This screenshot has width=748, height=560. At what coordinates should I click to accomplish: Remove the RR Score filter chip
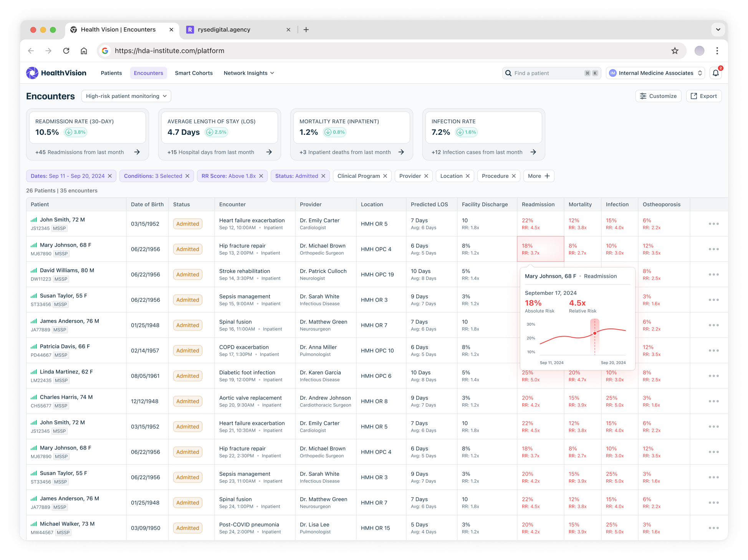[x=261, y=176]
